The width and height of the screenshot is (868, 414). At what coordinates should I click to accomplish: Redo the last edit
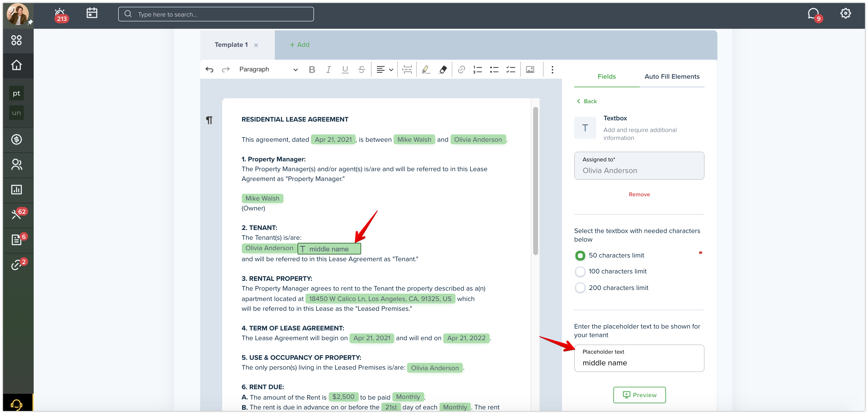pos(226,70)
